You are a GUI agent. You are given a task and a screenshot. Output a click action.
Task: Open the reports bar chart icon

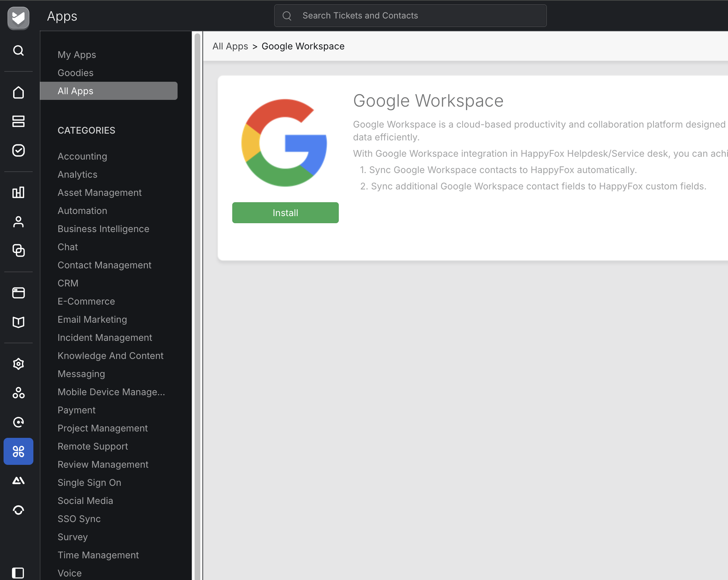(18, 192)
